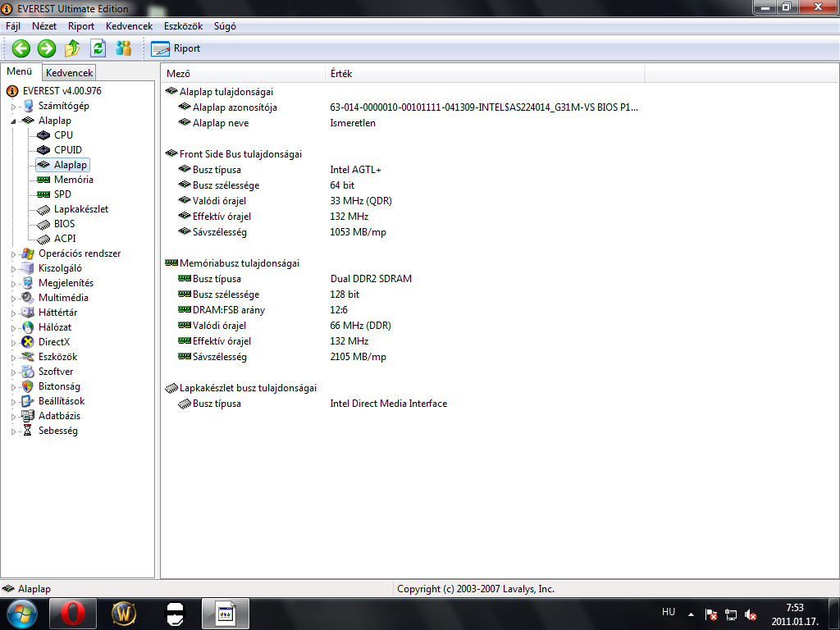Expand the Háttértár tree node

pos(13,313)
